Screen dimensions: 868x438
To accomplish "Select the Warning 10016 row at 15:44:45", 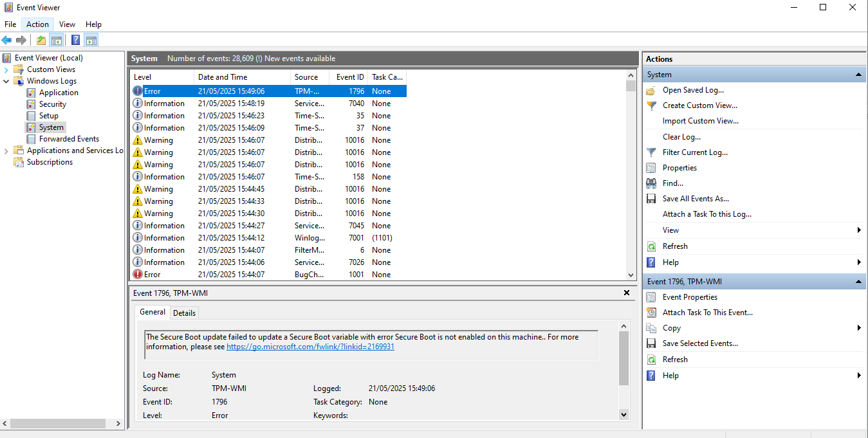I will tap(269, 189).
